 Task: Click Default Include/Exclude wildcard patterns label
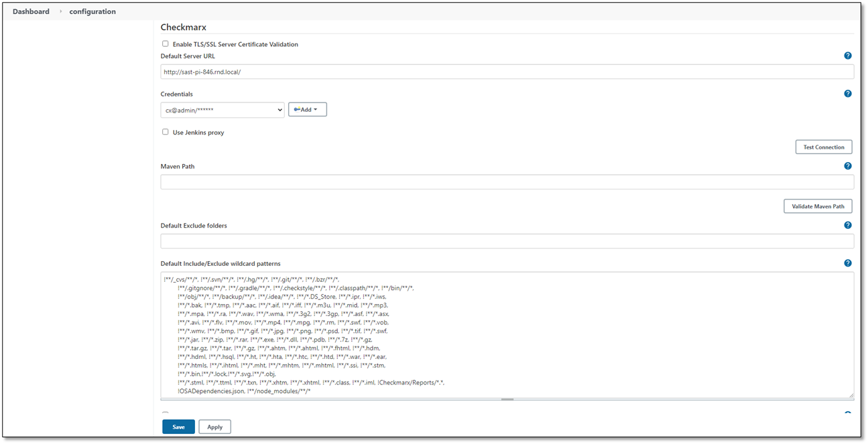pos(221,263)
